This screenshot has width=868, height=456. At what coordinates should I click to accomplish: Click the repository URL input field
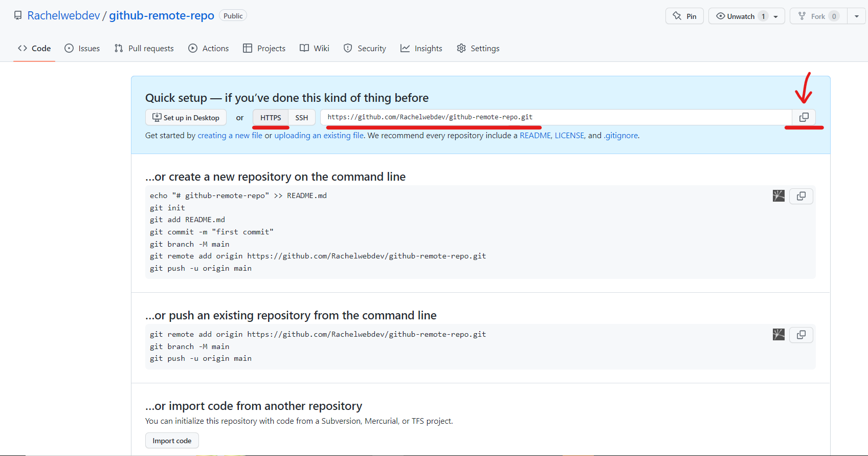[x=556, y=117]
